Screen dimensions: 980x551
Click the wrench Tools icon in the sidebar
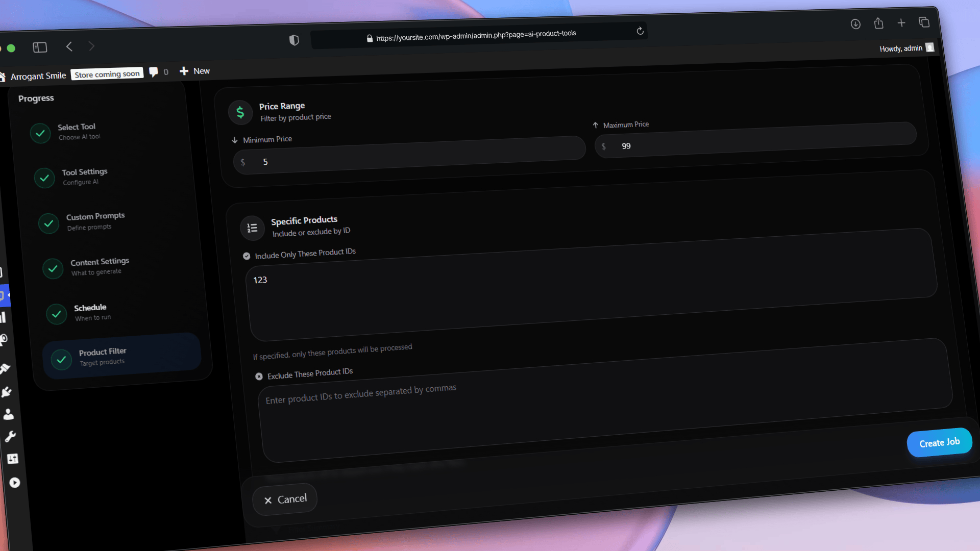point(10,437)
